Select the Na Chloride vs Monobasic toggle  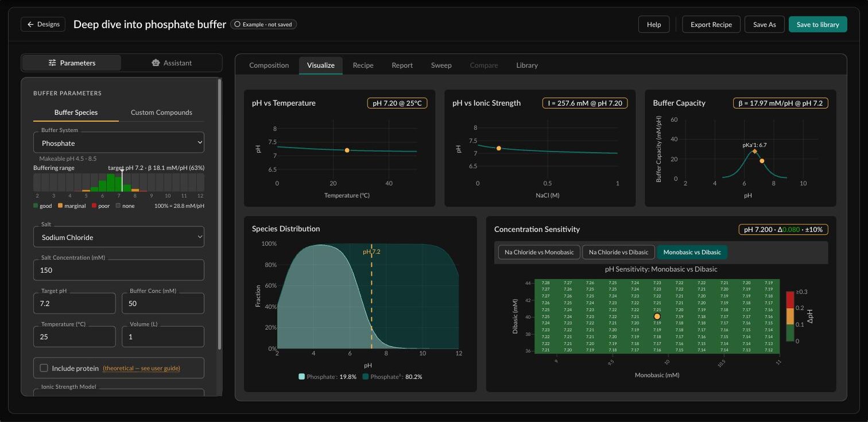pyautogui.click(x=539, y=252)
